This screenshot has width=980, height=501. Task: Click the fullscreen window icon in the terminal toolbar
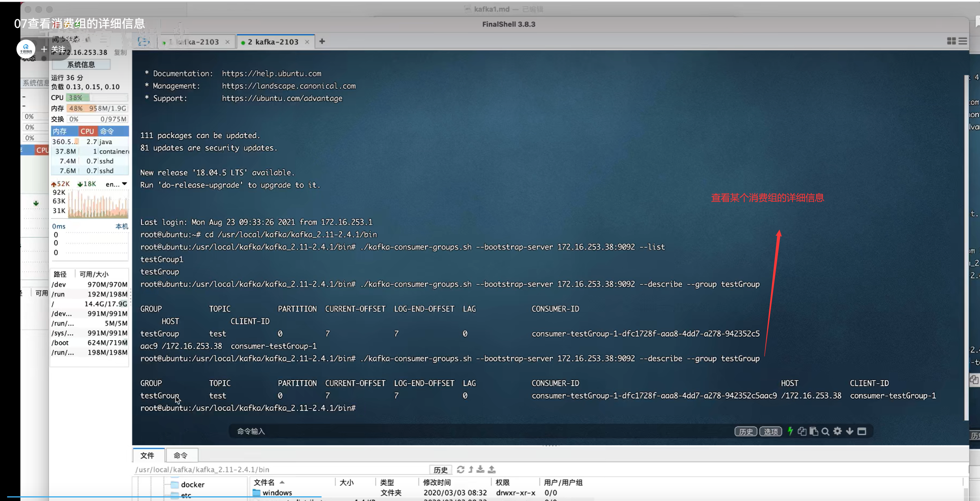(862, 431)
